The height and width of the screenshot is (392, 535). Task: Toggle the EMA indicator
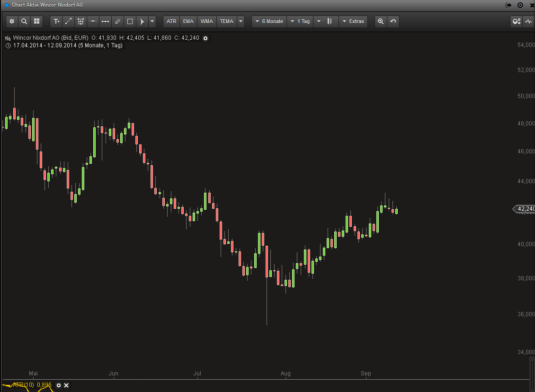(x=188, y=21)
